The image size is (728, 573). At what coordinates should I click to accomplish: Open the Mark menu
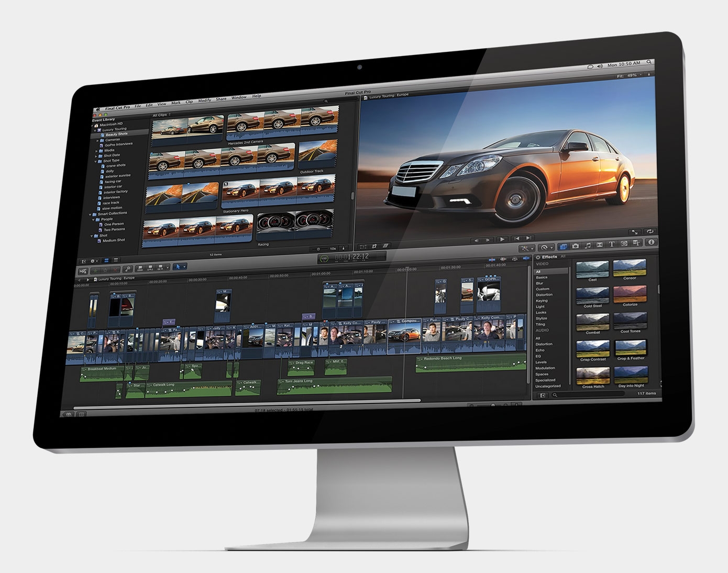click(175, 103)
